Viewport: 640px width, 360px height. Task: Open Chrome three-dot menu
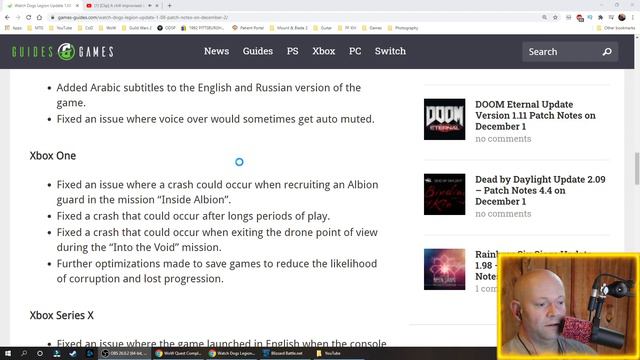(633, 18)
